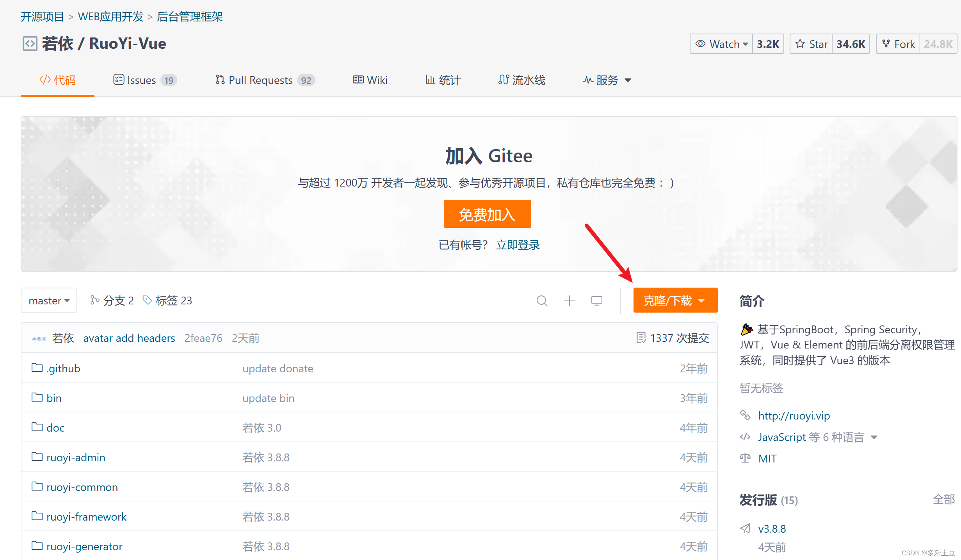Open the v3.8.8 release link

tap(772, 529)
